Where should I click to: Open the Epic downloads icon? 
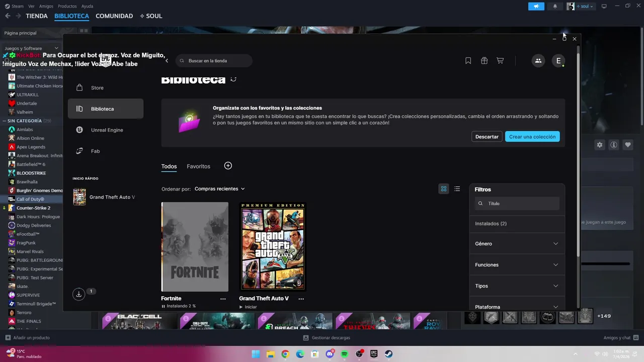pyautogui.click(x=78, y=294)
